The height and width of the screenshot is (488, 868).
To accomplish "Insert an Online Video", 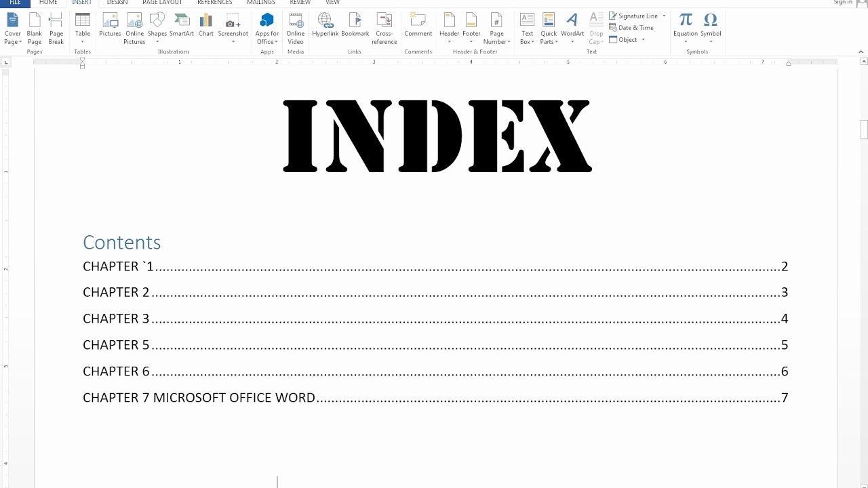I will point(296,28).
